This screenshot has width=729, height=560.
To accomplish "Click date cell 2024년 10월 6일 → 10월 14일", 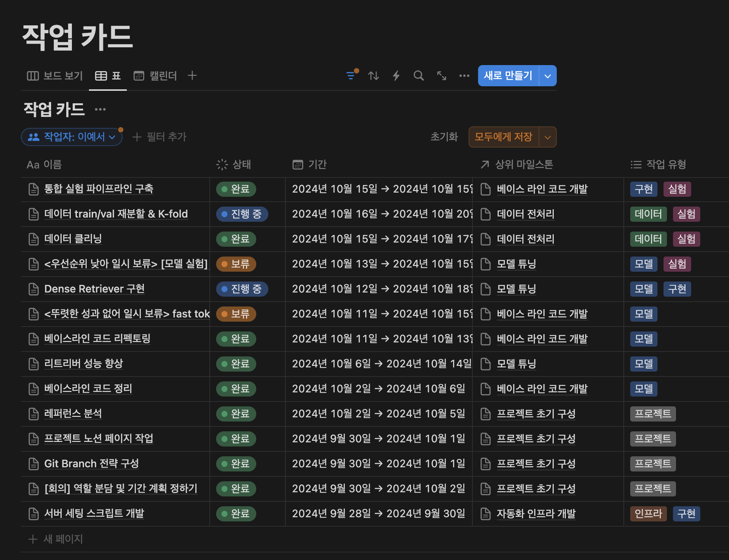I will pyautogui.click(x=379, y=364).
